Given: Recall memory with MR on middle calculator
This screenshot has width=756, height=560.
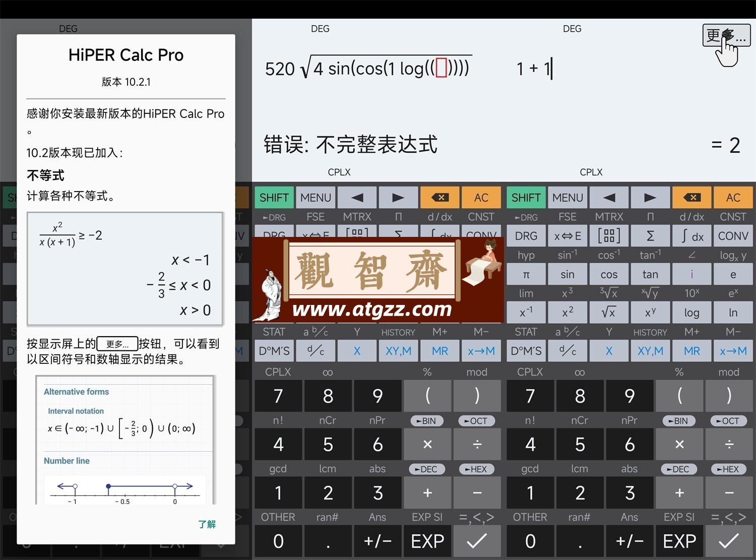Looking at the screenshot, I should (440, 351).
